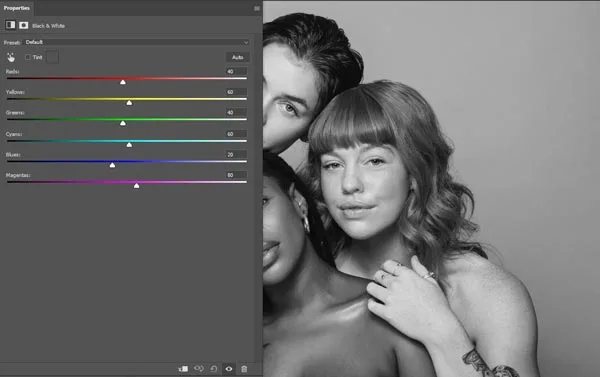This screenshot has height=377, width=600.
Task: Open the Properties panel flyout menu
Action: tap(257, 8)
